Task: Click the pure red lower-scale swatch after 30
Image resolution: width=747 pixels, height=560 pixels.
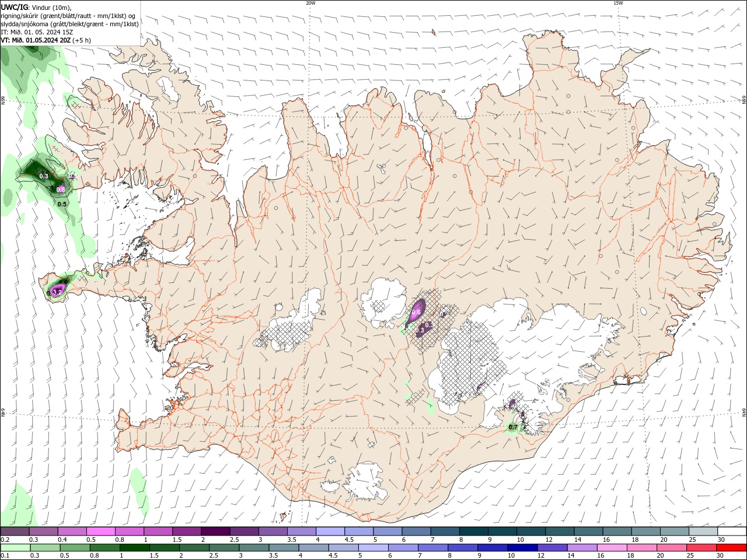Action: 732,548
